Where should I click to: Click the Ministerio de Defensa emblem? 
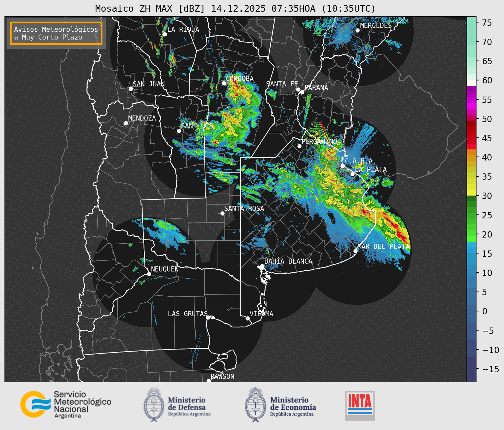tap(154, 405)
